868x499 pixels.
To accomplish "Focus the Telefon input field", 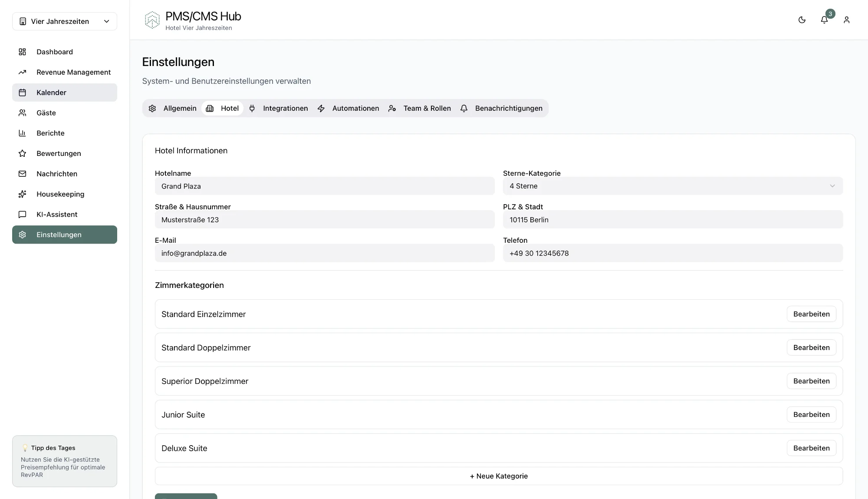I will (x=672, y=253).
